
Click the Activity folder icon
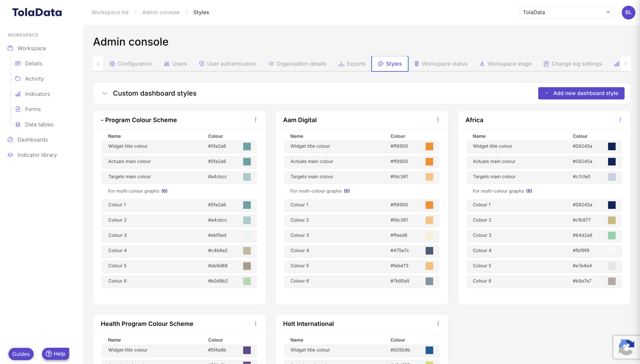pyautogui.click(x=18, y=79)
